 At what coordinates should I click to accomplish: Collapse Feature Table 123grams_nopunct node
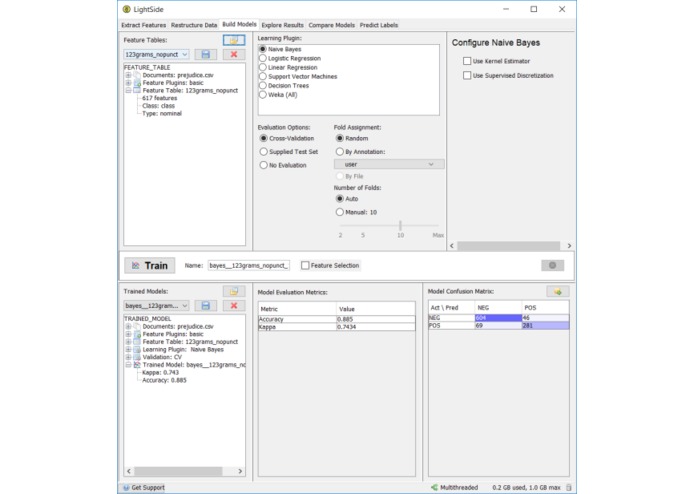128,90
